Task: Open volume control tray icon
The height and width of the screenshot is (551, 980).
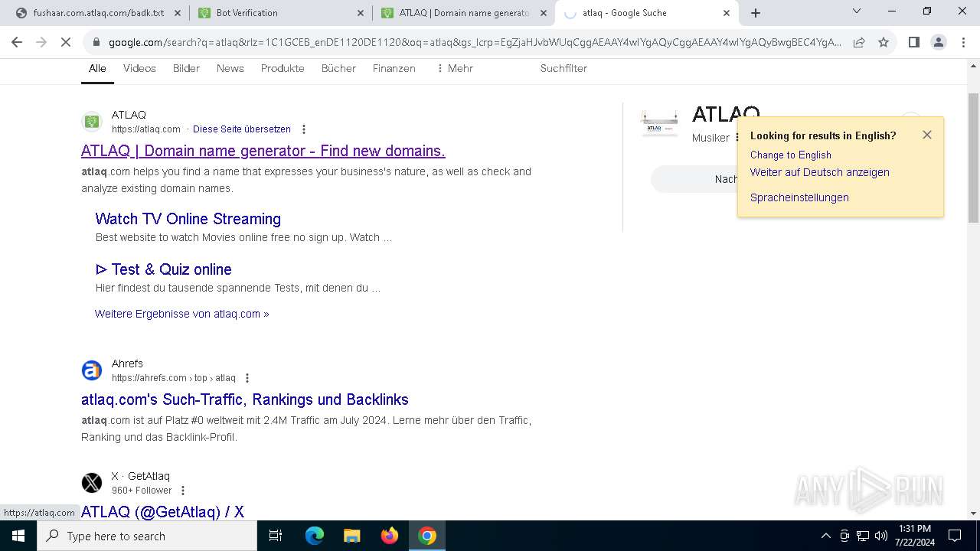Action: (x=881, y=536)
